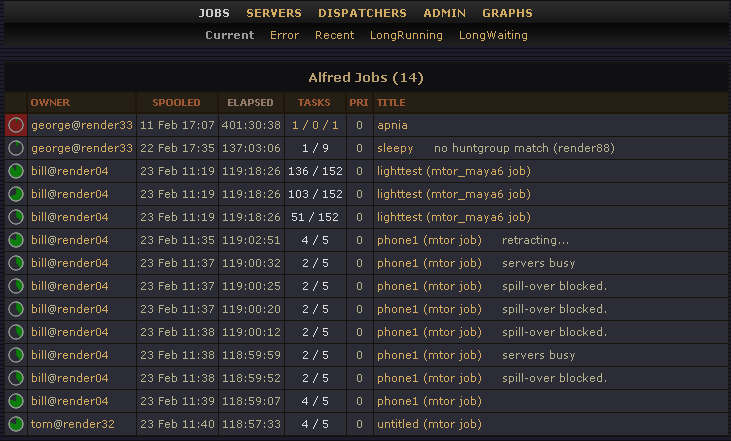Open the Admin menu
The image size is (731, 441).
[444, 14]
